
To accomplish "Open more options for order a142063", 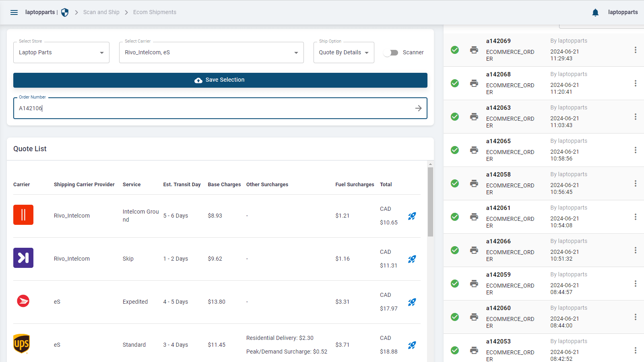I will coord(636,117).
